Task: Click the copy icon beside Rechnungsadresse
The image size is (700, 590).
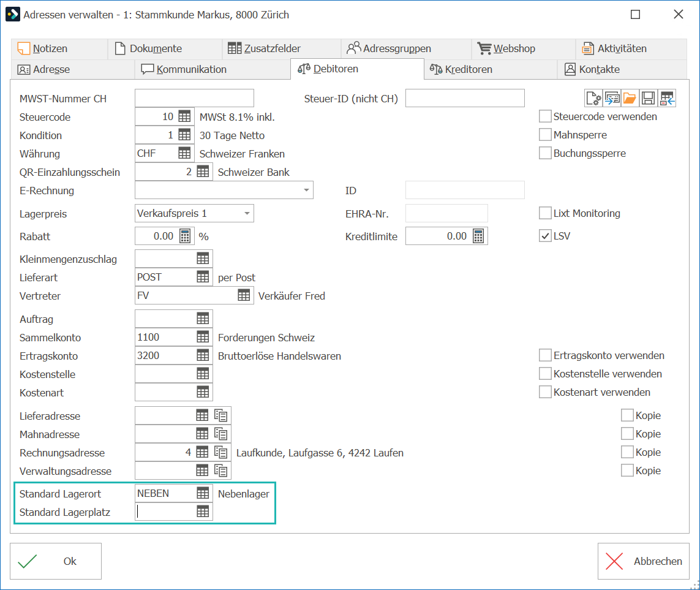Action: coord(221,452)
